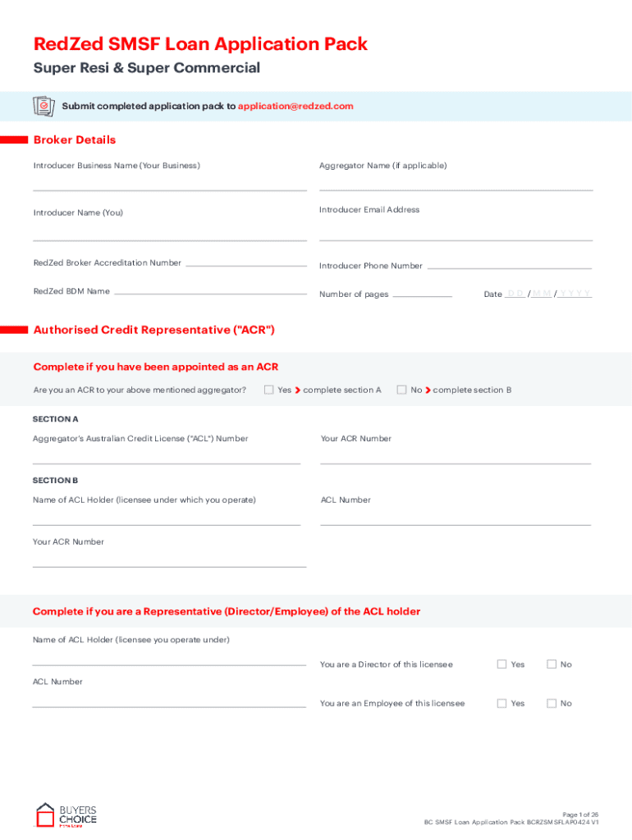Click the Date day (DD) field
Screen dimensions: 632x840
tap(515, 293)
